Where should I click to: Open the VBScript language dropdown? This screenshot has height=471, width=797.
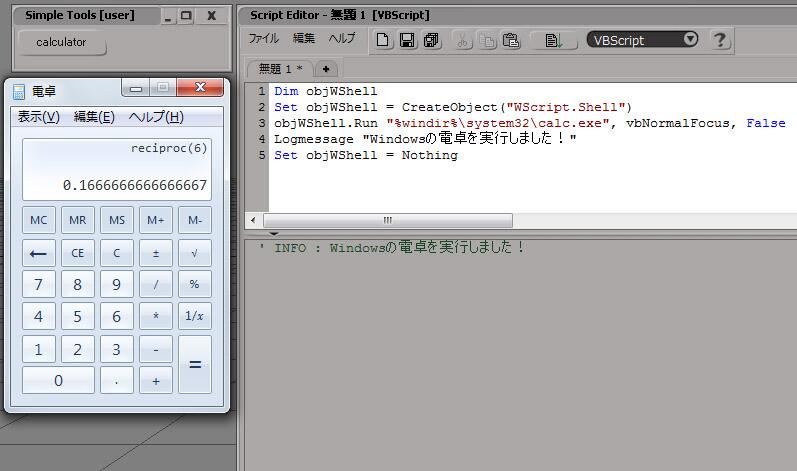coord(643,40)
